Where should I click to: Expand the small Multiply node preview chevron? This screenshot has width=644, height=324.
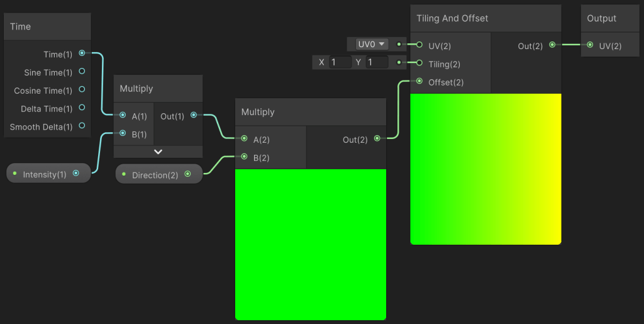(x=158, y=152)
